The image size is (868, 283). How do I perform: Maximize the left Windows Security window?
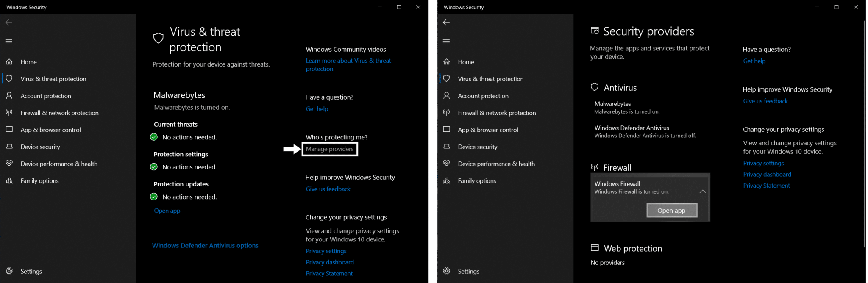[x=399, y=7]
